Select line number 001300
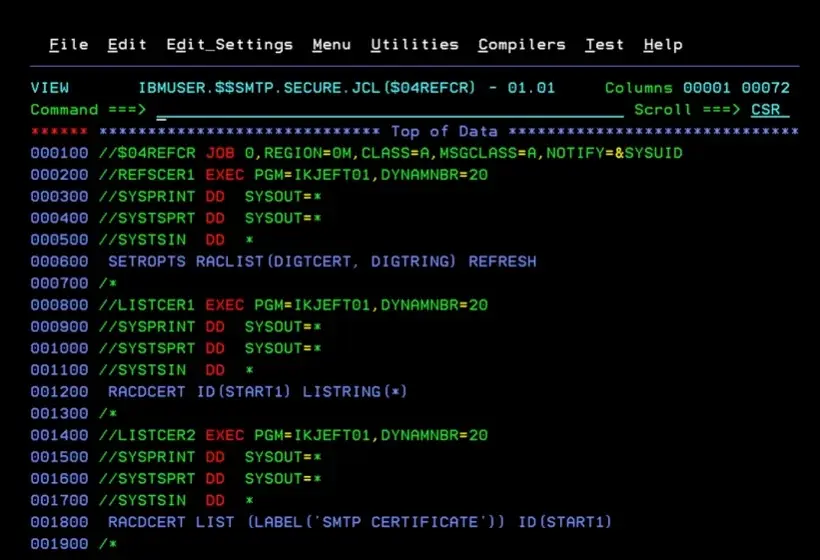The height and width of the screenshot is (560, 820). pos(59,414)
